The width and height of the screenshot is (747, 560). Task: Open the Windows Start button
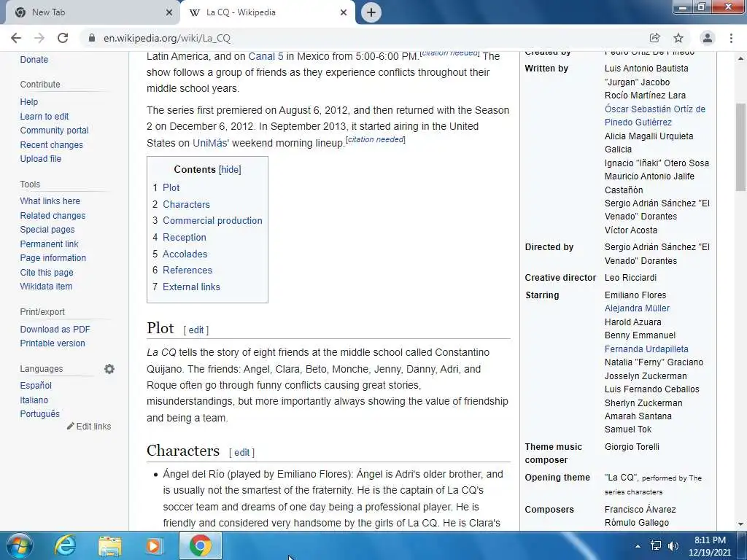coord(19,545)
